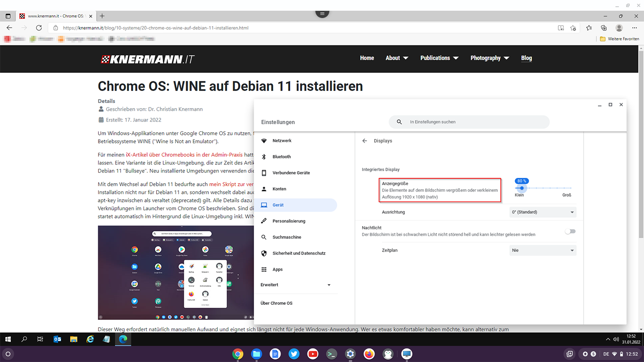Open Edge's three-dot settings and more menu
Screen dimensions: 644x362
(635, 28)
